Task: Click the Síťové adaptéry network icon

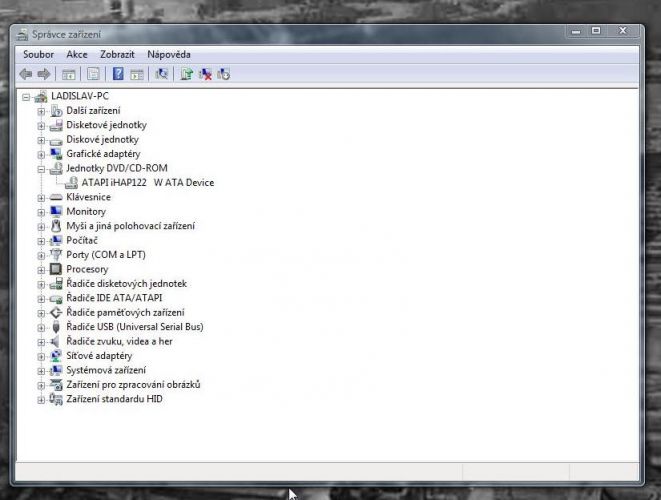Action: point(56,356)
